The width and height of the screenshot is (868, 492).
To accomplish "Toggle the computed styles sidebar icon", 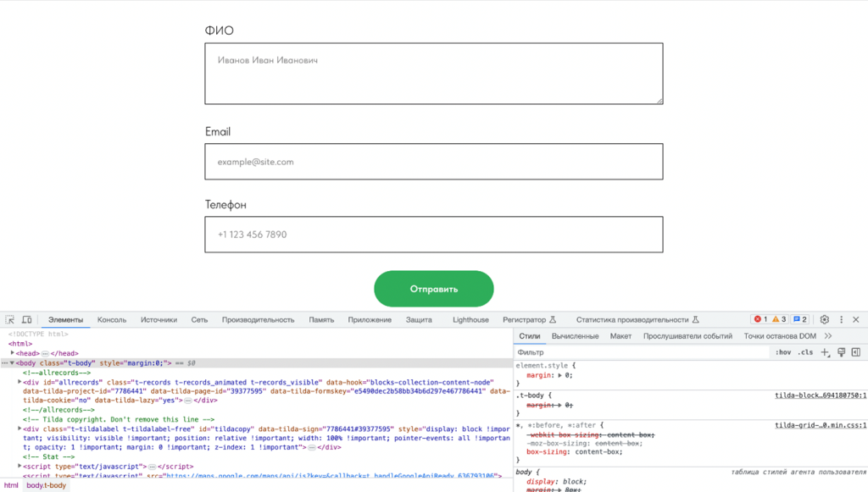I will [856, 352].
